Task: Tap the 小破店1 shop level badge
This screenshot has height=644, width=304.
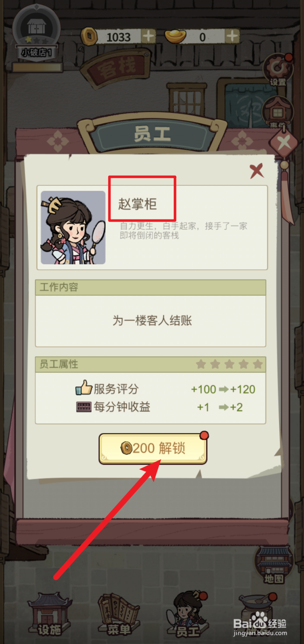Action: tap(36, 36)
